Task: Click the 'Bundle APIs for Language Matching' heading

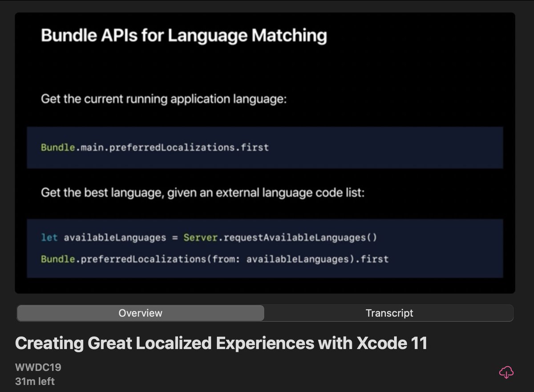Action: pyautogui.click(x=184, y=35)
